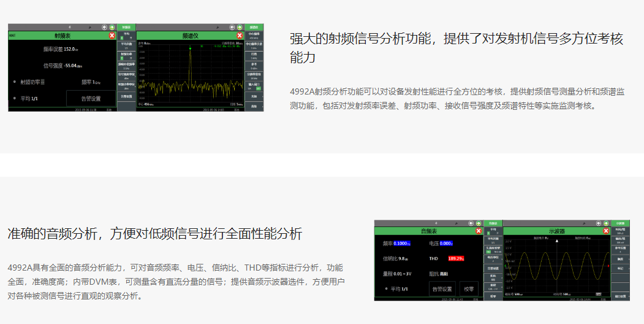Select the green 频谱仪 tab atop the side menu
The width and height of the screenshot is (644, 324).
pos(254,27)
